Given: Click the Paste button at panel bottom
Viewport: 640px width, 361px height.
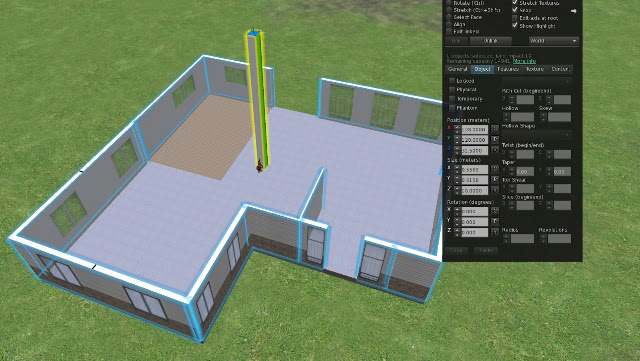Looking at the screenshot, I should pos(486,250).
